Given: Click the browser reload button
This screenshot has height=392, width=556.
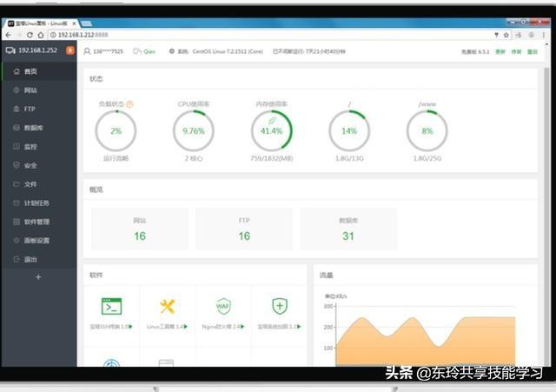Looking at the screenshot, I should tap(30, 35).
